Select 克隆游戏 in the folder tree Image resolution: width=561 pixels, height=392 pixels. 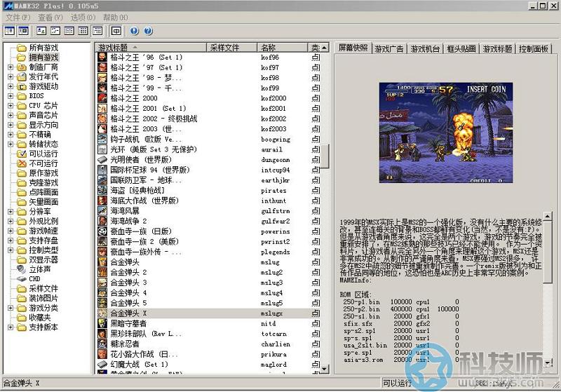pyautogui.click(x=43, y=183)
